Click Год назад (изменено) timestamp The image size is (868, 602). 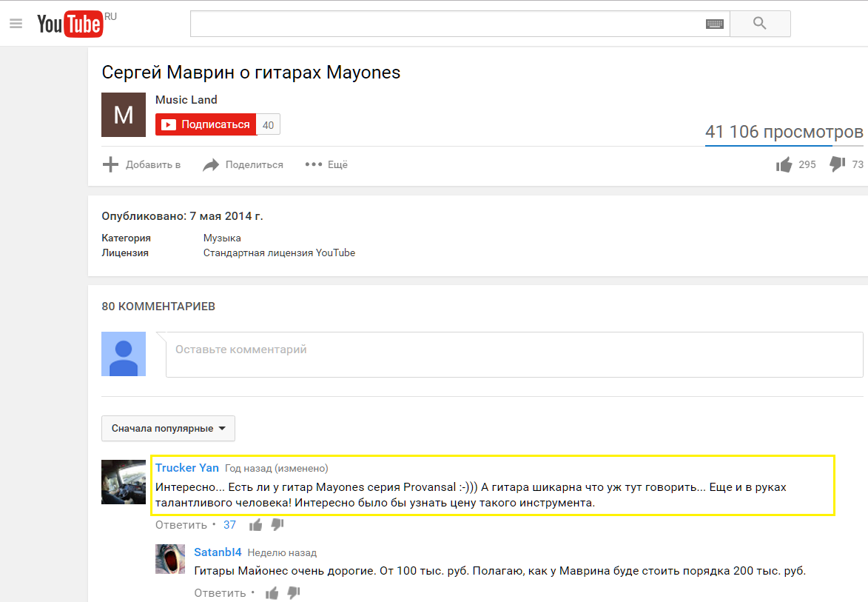point(276,469)
